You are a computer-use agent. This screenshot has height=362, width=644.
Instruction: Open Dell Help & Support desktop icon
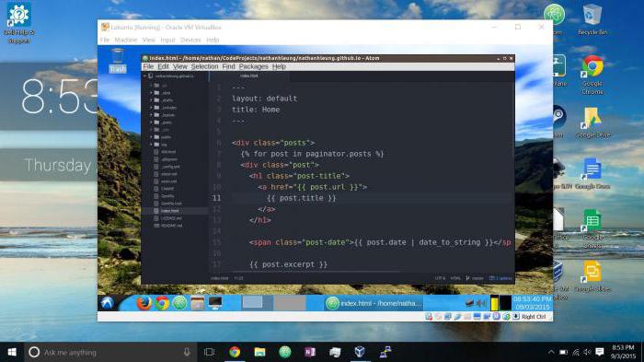tap(18, 23)
